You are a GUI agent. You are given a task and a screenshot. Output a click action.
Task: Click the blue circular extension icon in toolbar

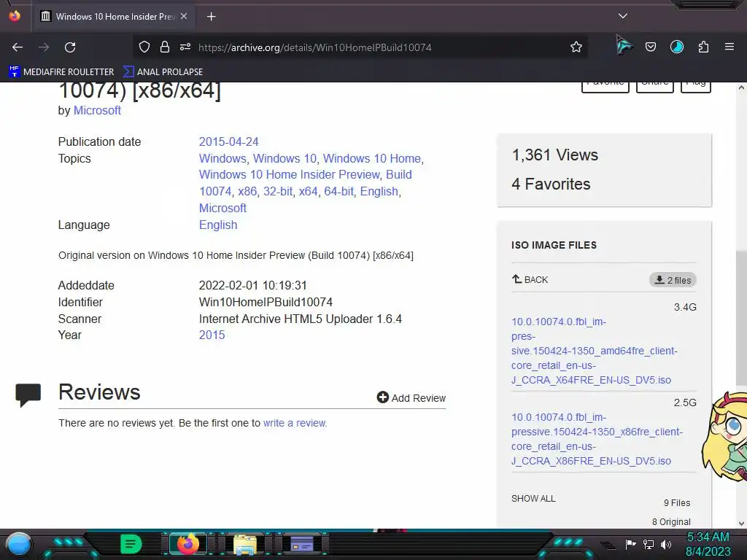tap(676, 47)
